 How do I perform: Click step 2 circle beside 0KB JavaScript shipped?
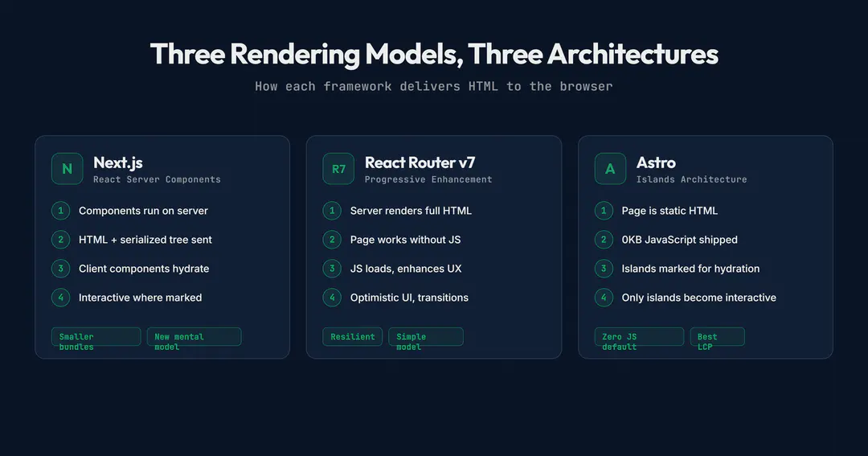tap(604, 240)
